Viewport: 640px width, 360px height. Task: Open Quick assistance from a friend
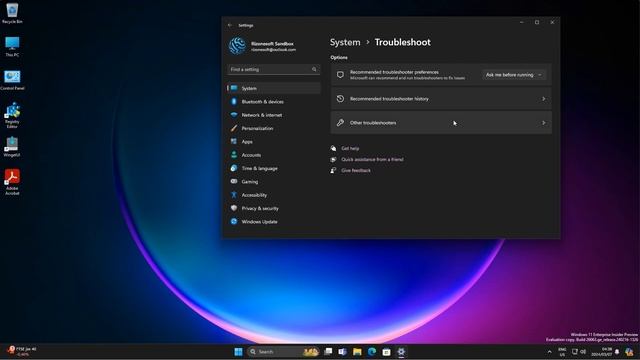tap(372, 160)
